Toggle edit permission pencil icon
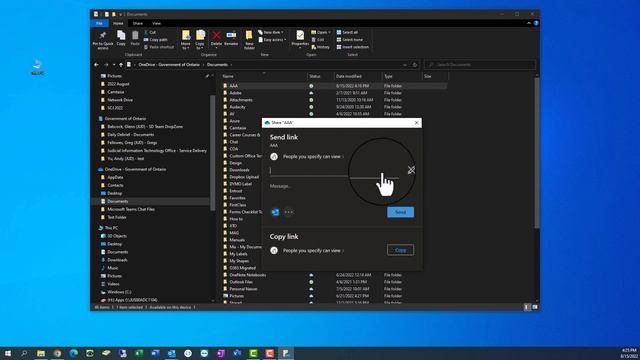 pyautogui.click(x=411, y=170)
